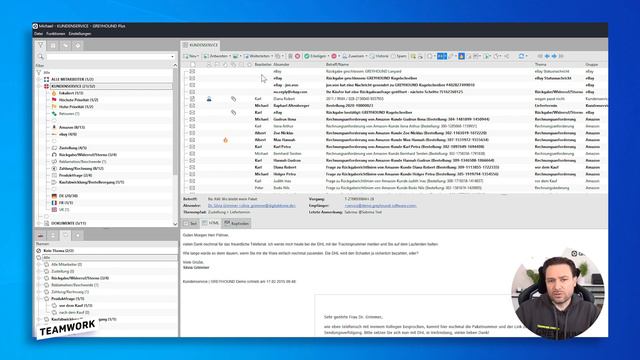This screenshot has height=360, width=640.
Task: Select the Kein Thema topic
Action: pos(58,251)
